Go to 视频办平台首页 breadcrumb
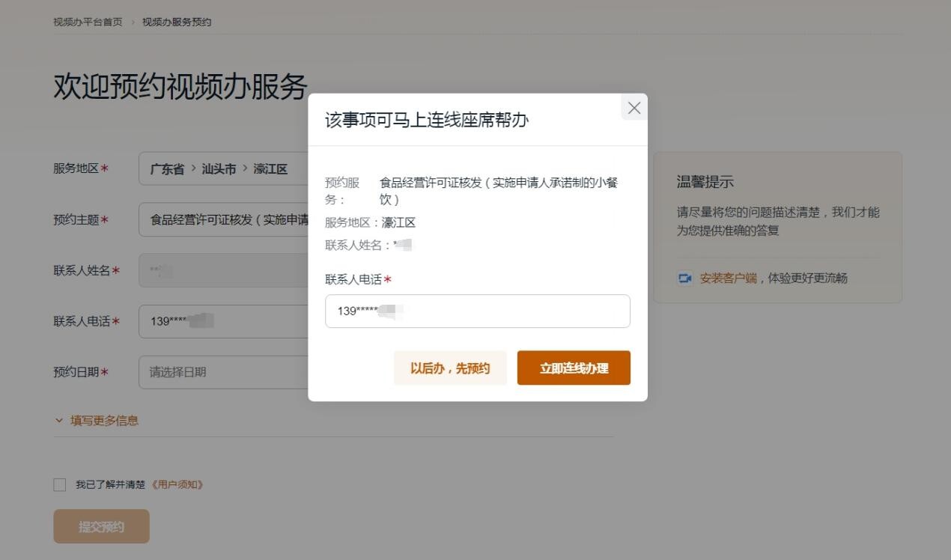Image resolution: width=951 pixels, height=560 pixels. click(x=88, y=22)
